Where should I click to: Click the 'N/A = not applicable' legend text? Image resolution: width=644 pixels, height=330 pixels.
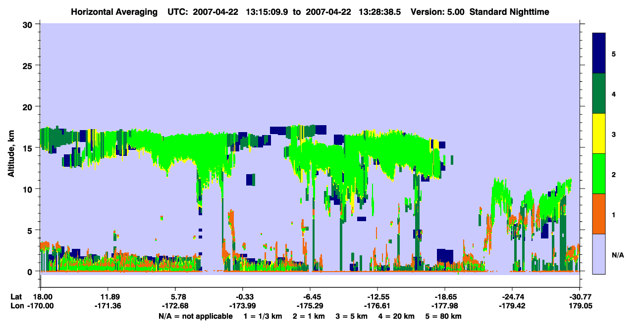coord(196,316)
